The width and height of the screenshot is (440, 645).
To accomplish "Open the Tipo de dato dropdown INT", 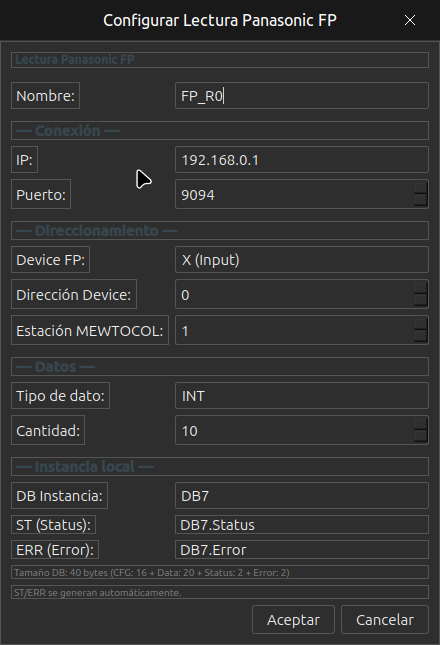I will click(302, 396).
